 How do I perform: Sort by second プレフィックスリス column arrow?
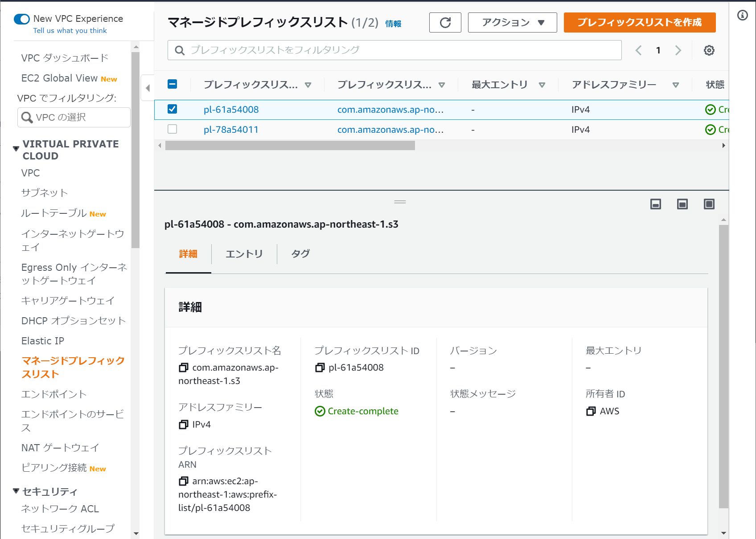click(441, 85)
